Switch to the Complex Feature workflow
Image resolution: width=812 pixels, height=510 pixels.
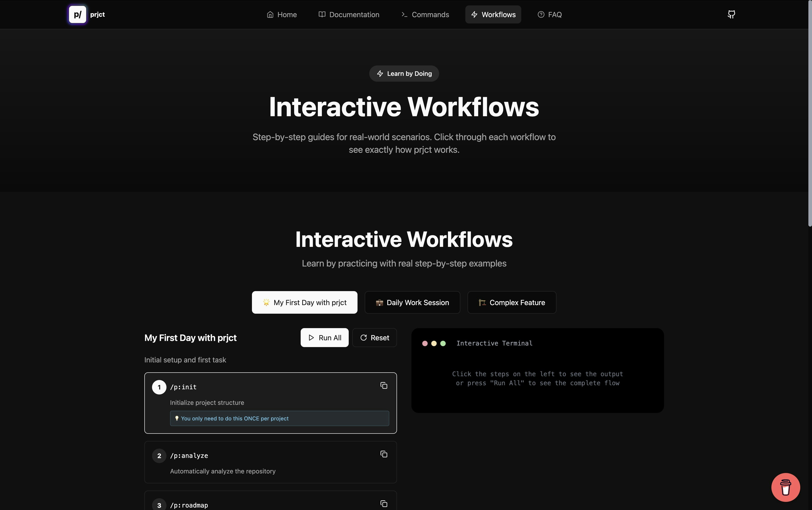512,303
